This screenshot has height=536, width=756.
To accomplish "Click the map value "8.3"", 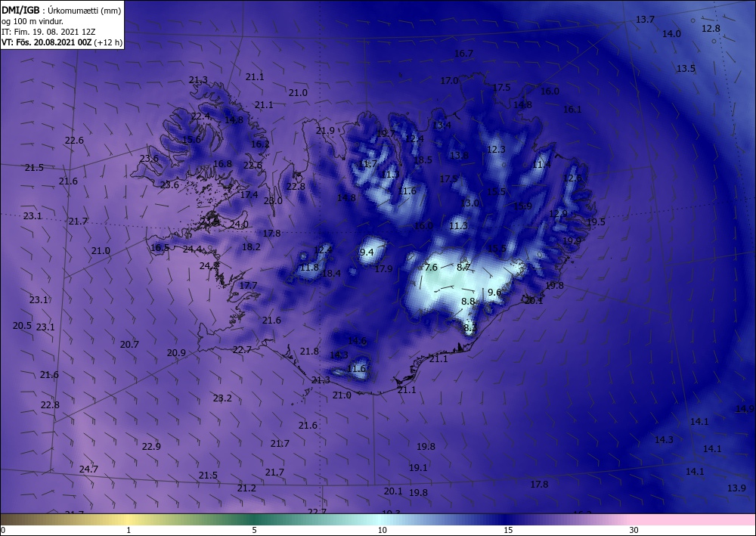I will 470,328.
